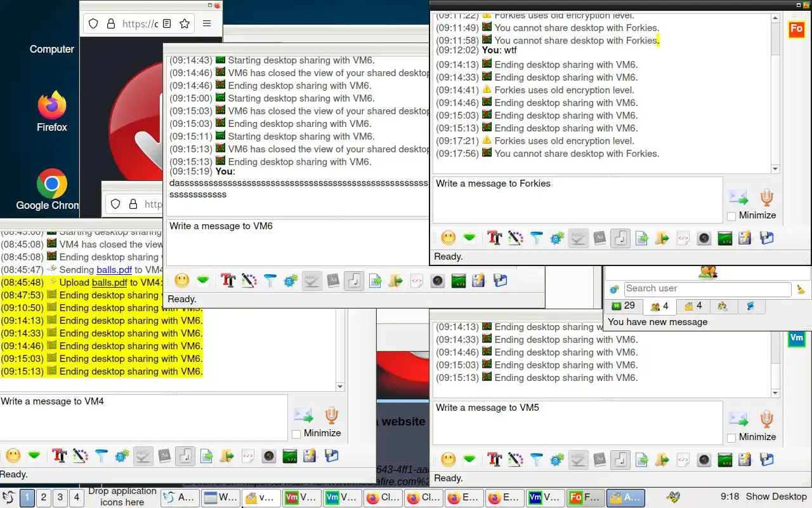Click the blue funnel filter icon in Forkies chat
Image resolution: width=812 pixels, height=508 pixels.
536,238
